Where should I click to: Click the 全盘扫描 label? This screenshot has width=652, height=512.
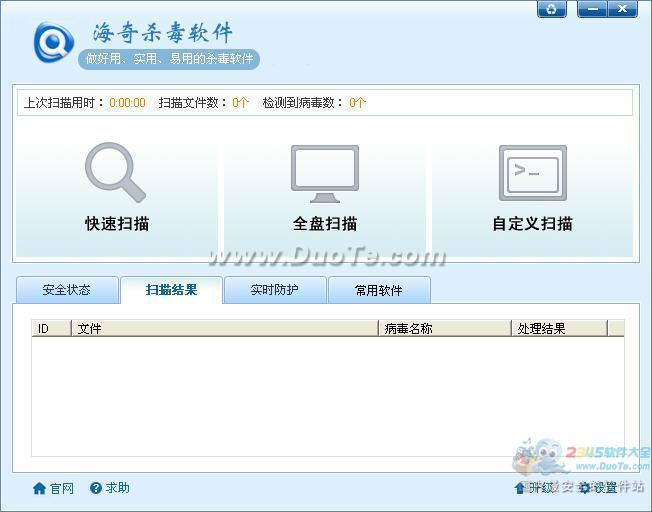pyautogui.click(x=325, y=224)
